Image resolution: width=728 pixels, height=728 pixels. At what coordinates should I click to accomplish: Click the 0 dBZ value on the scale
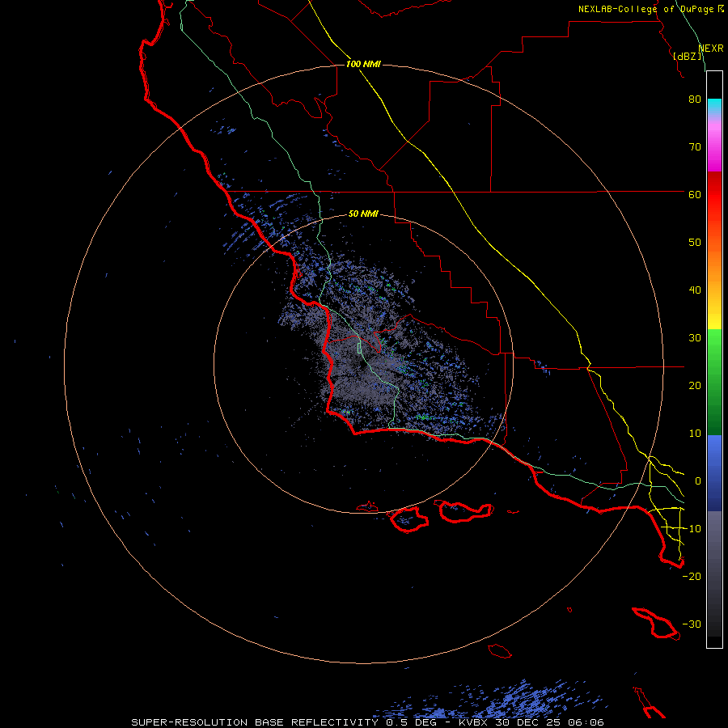tap(698, 481)
